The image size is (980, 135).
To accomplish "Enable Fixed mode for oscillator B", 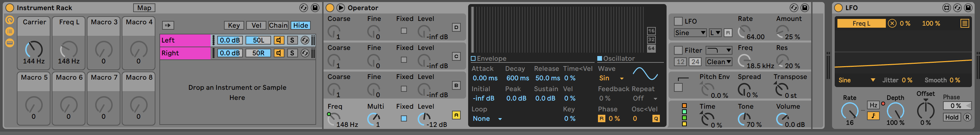I will pyautogui.click(x=404, y=89).
